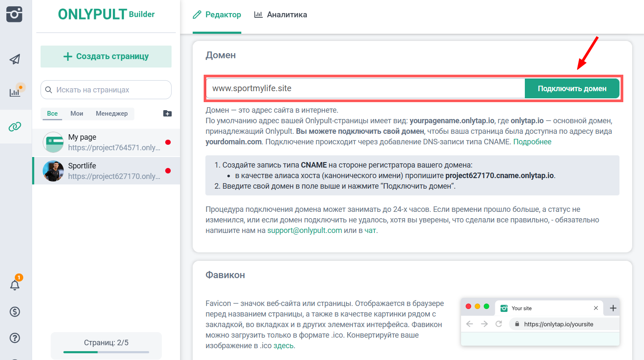Viewport: 644px width, 360px height.
Task: Select the Sportlife page in list
Action: coord(106,171)
